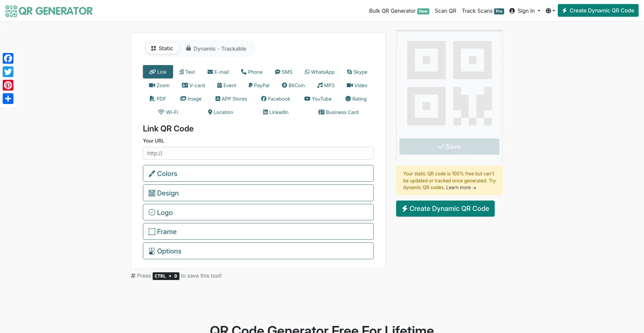Open the blue plus share icon
The width and height of the screenshot is (644, 333).
pyautogui.click(x=8, y=99)
